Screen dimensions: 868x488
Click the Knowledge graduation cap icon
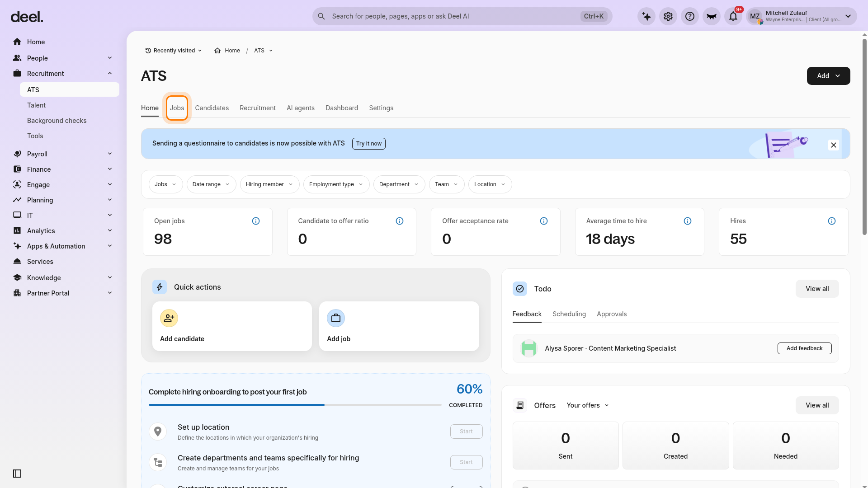[17, 278]
